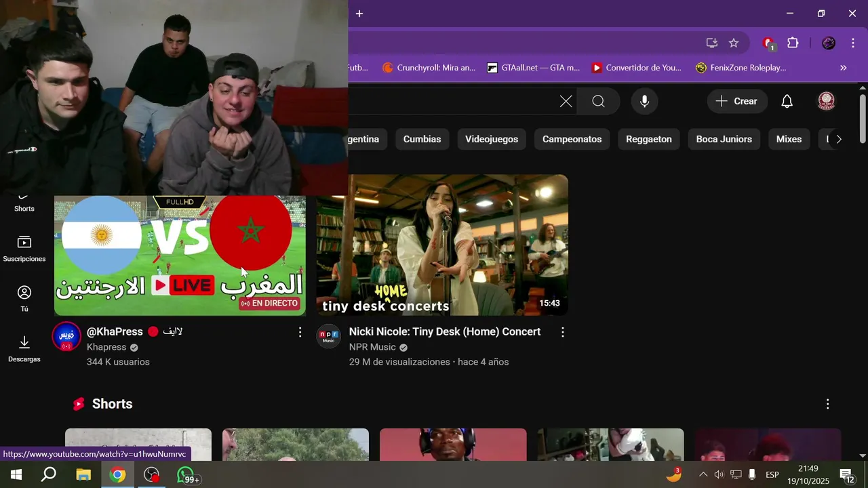
Task: Open the YouTube account avatar
Action: pyautogui.click(x=827, y=101)
